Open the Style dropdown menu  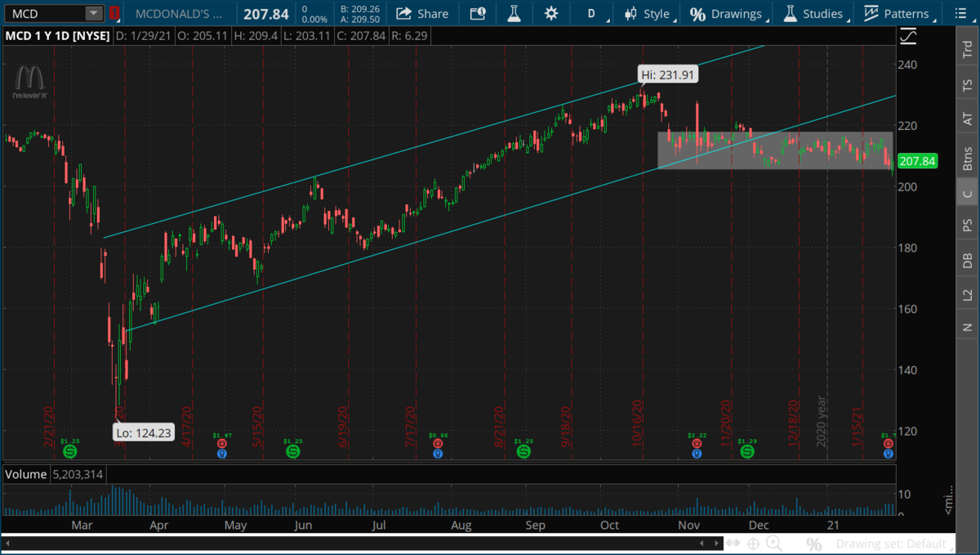click(x=648, y=14)
